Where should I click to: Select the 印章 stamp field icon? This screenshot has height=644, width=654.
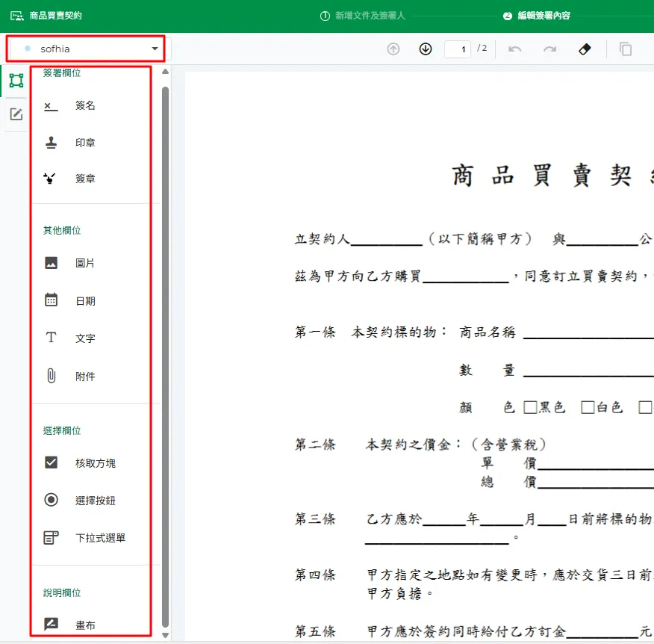51,143
